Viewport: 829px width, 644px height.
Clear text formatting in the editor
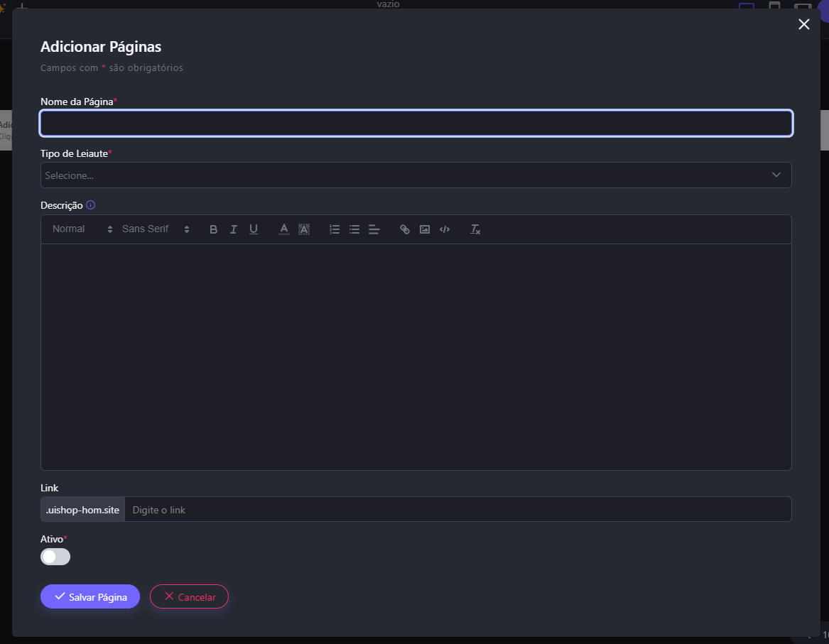pyautogui.click(x=475, y=229)
